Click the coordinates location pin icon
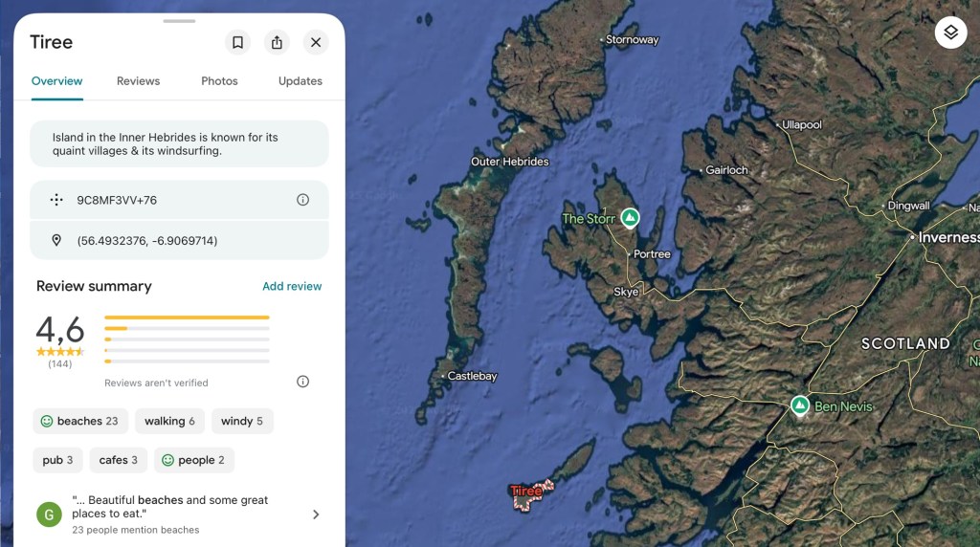980x547 pixels. pos(56,240)
